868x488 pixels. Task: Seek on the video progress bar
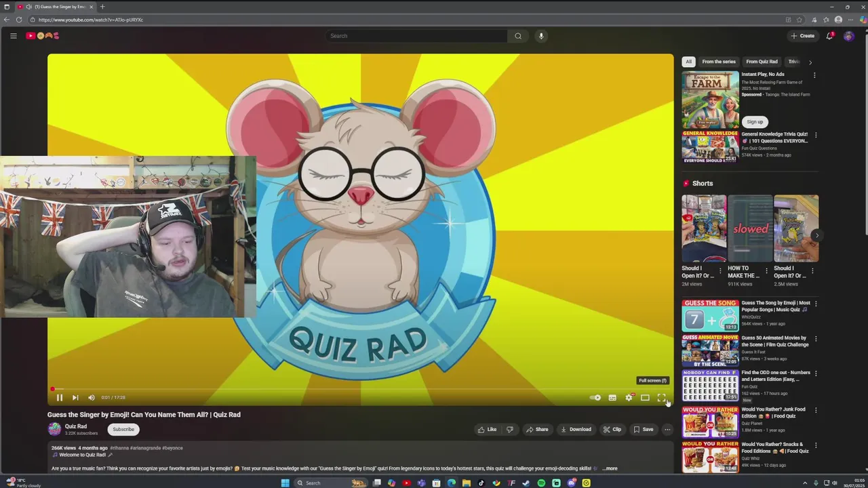(361, 389)
